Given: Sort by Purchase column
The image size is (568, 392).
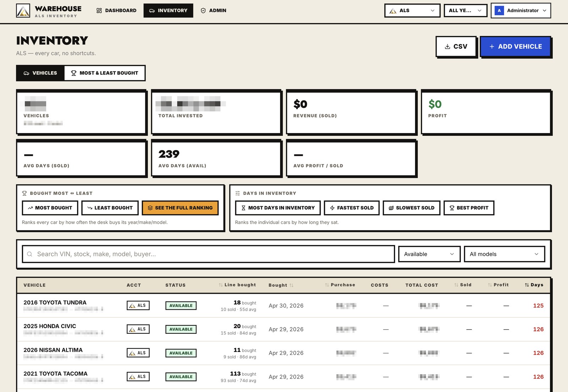Looking at the screenshot, I should [x=340, y=285].
